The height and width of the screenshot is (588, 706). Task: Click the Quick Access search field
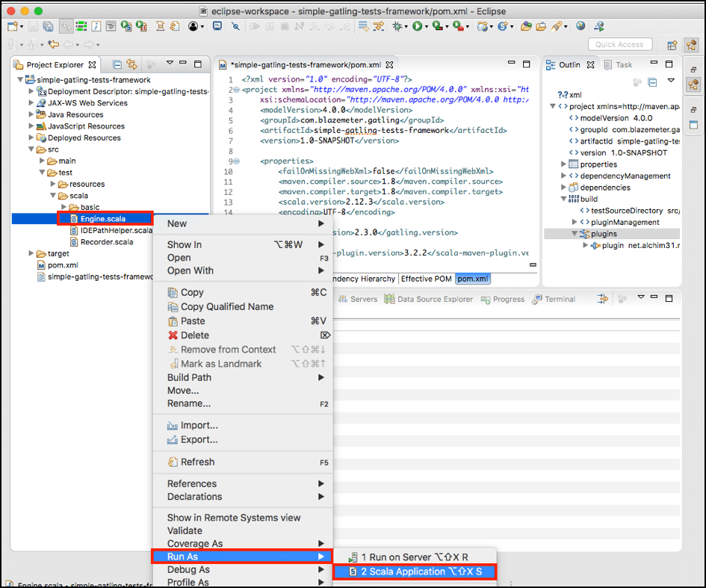click(620, 45)
